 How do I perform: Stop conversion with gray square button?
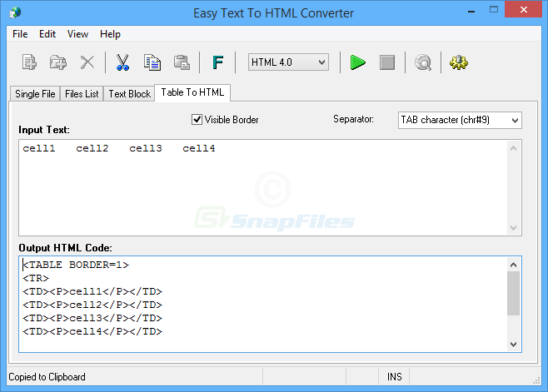(x=387, y=62)
